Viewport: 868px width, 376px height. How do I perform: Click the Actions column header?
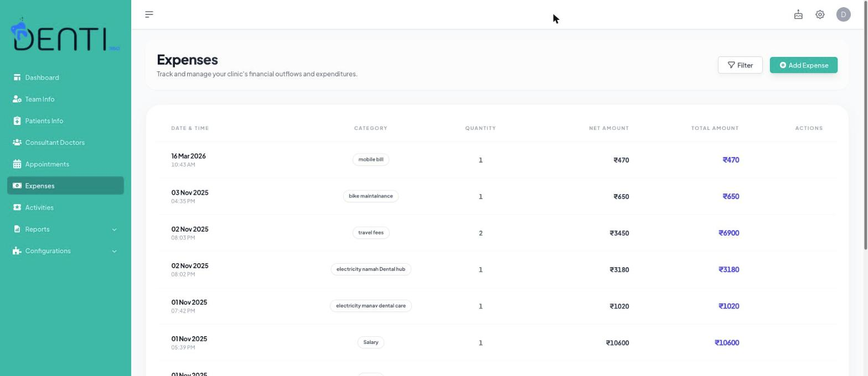point(809,128)
